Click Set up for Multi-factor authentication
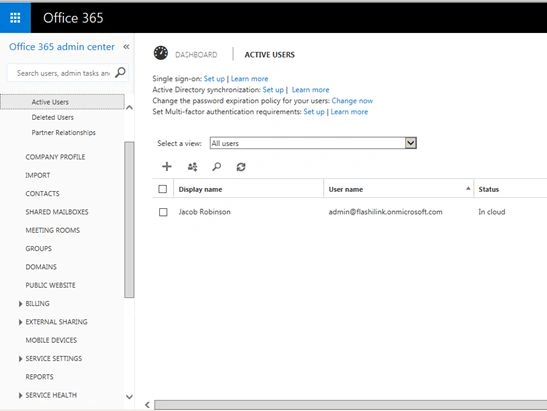The width and height of the screenshot is (547, 411). coord(314,112)
